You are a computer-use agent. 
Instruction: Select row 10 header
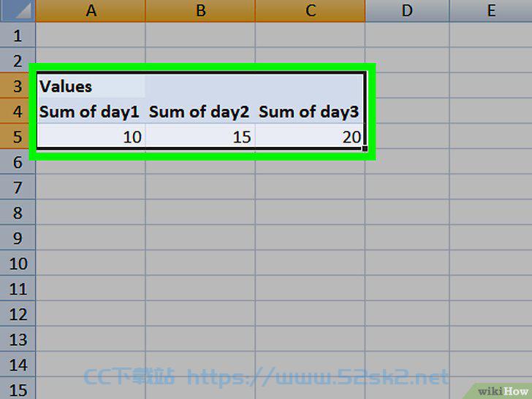[x=18, y=263]
